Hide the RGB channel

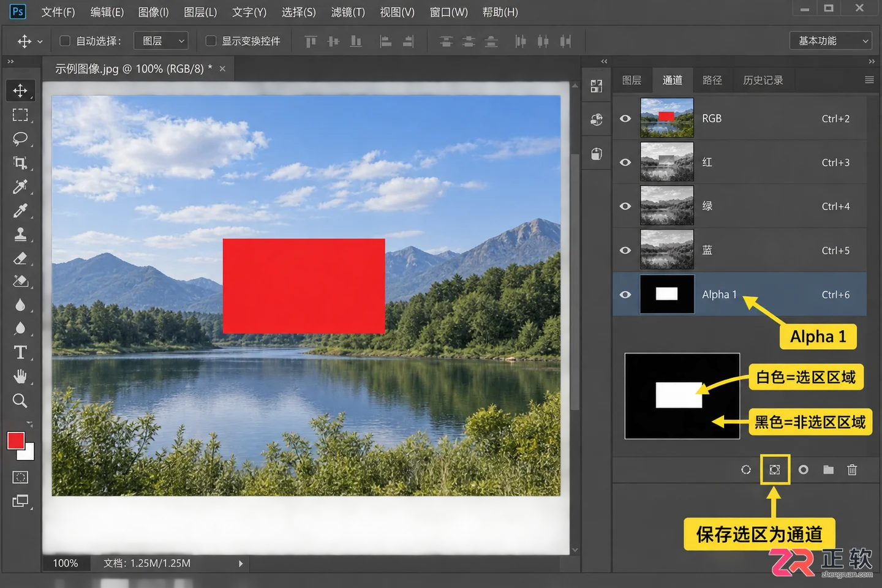click(625, 118)
